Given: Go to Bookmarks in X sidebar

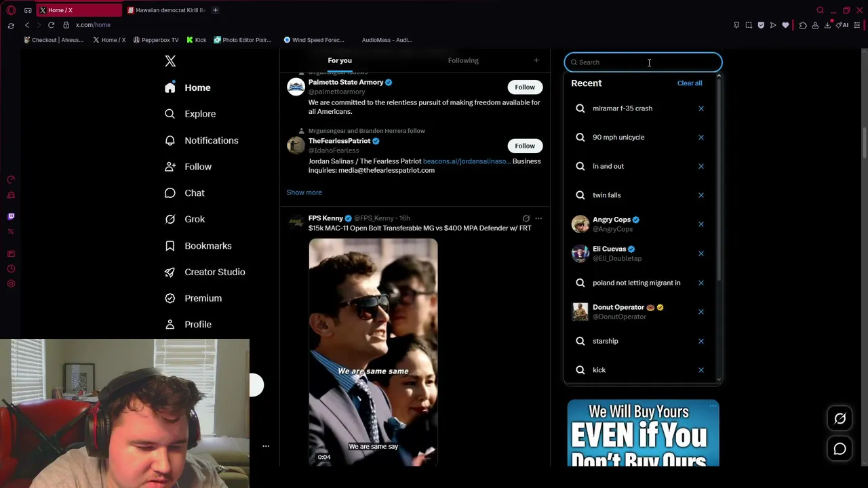Looking at the screenshot, I should click(x=199, y=245).
